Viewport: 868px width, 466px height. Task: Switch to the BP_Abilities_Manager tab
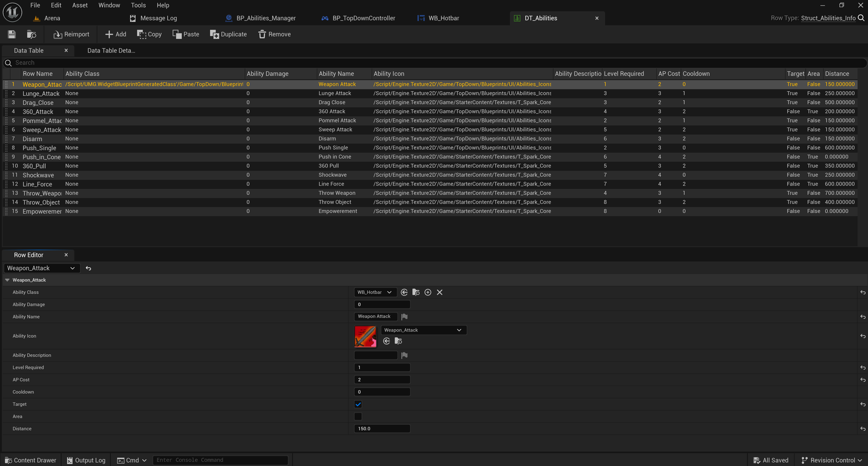[x=265, y=18]
